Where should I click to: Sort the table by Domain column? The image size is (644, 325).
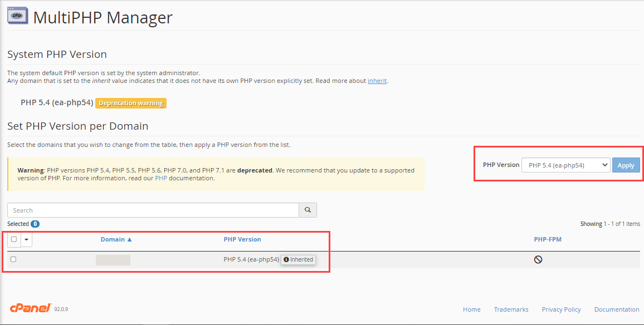[x=116, y=239]
